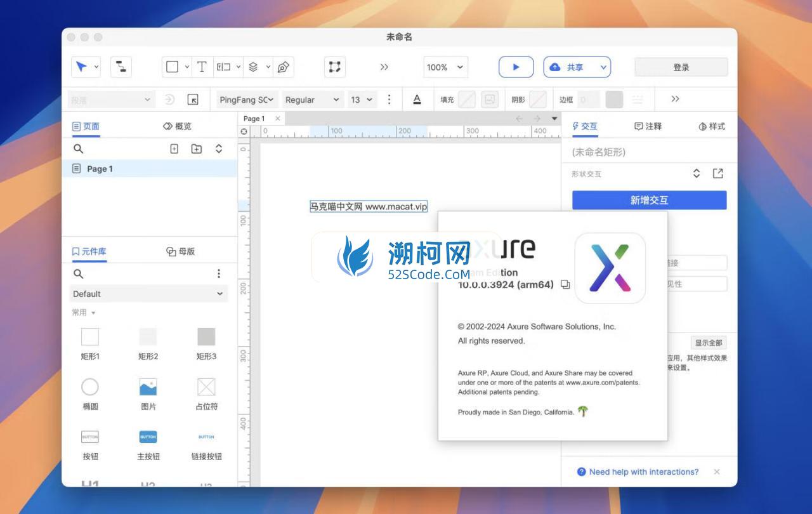Open the 100% zoom dropdown
The image size is (812, 514).
[x=446, y=67]
